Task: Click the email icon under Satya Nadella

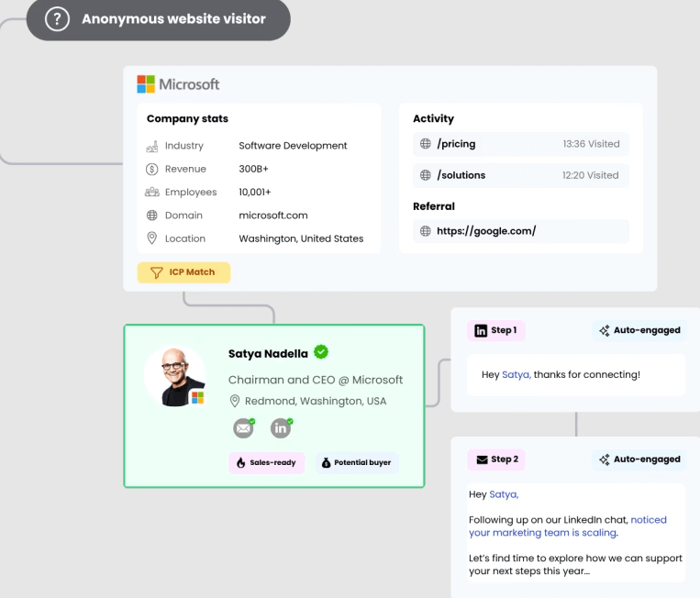Action: point(243,428)
